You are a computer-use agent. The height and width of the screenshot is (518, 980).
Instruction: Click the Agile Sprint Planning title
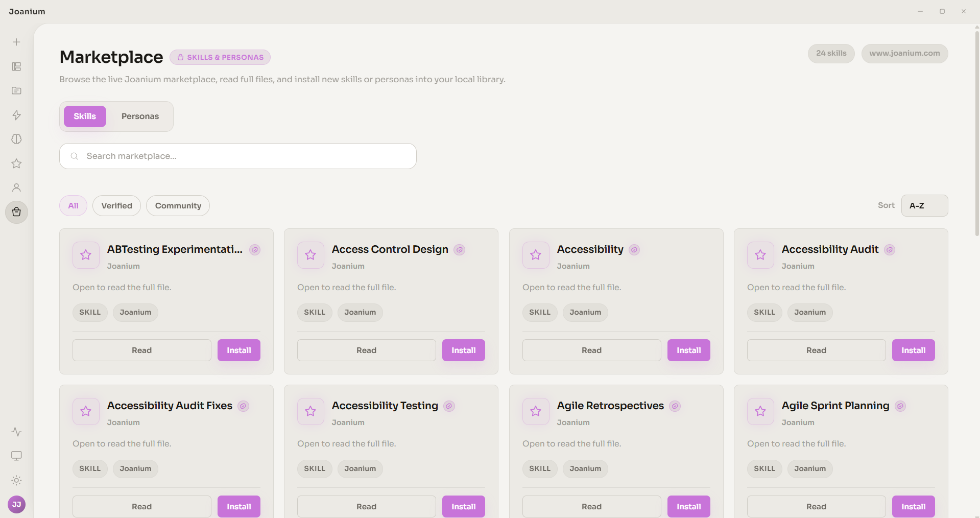(x=835, y=406)
